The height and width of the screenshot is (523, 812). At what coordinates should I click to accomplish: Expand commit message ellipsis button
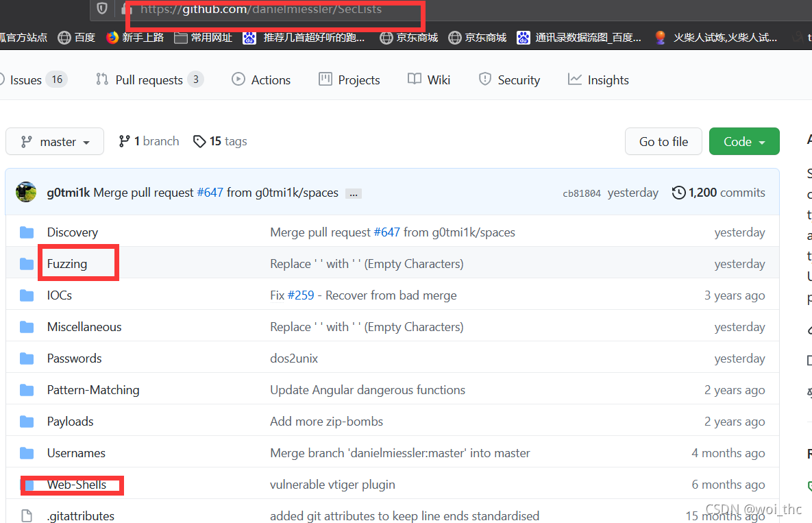(354, 194)
